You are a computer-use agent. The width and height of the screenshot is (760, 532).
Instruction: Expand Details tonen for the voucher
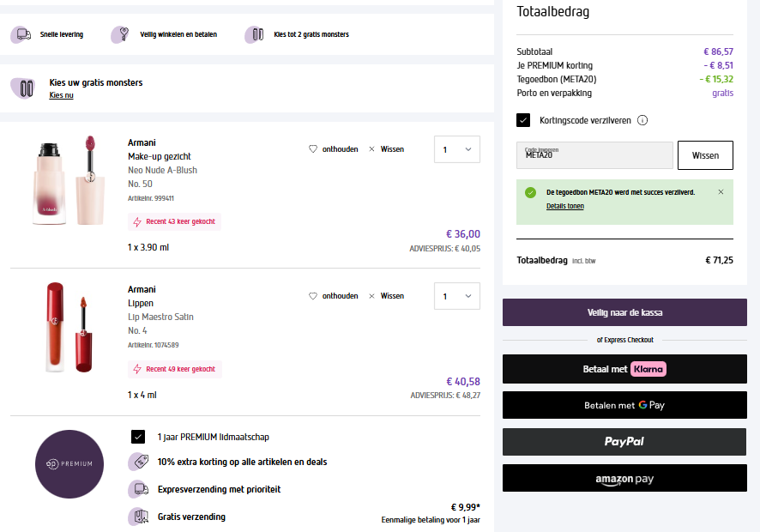565,206
